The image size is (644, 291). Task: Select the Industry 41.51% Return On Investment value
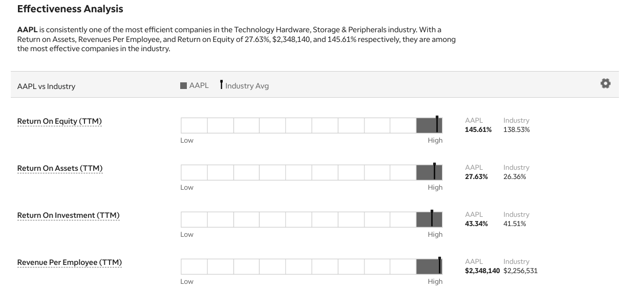tap(514, 224)
